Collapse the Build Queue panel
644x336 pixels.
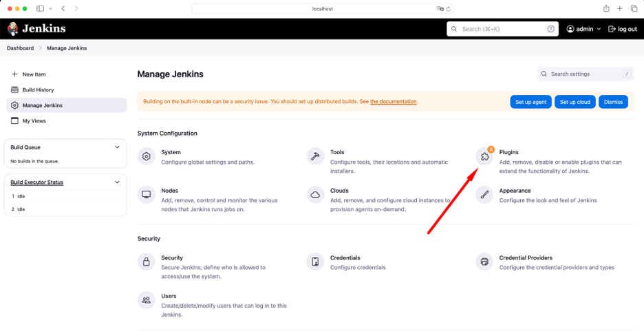[117, 147]
